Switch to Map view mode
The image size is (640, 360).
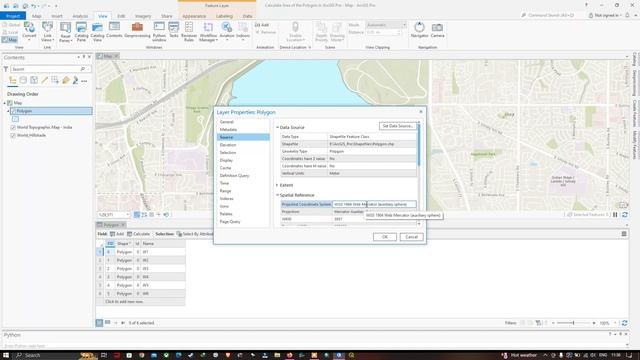[10, 40]
